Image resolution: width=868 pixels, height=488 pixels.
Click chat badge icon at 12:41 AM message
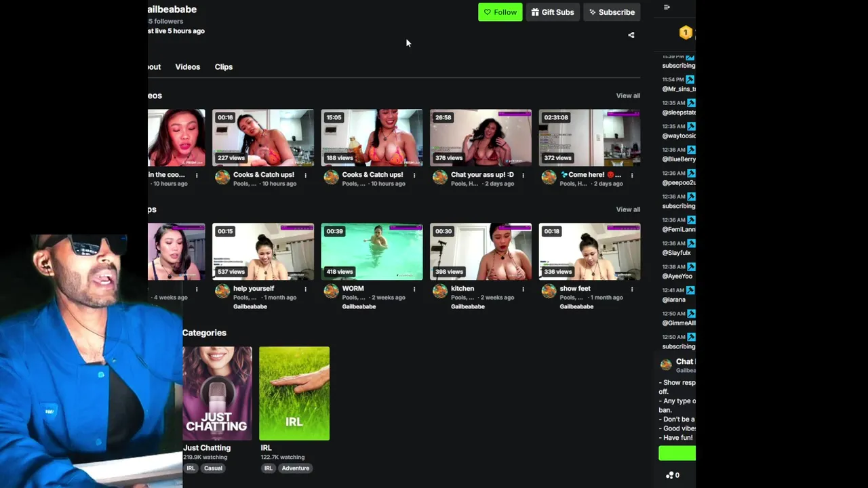[690, 290]
